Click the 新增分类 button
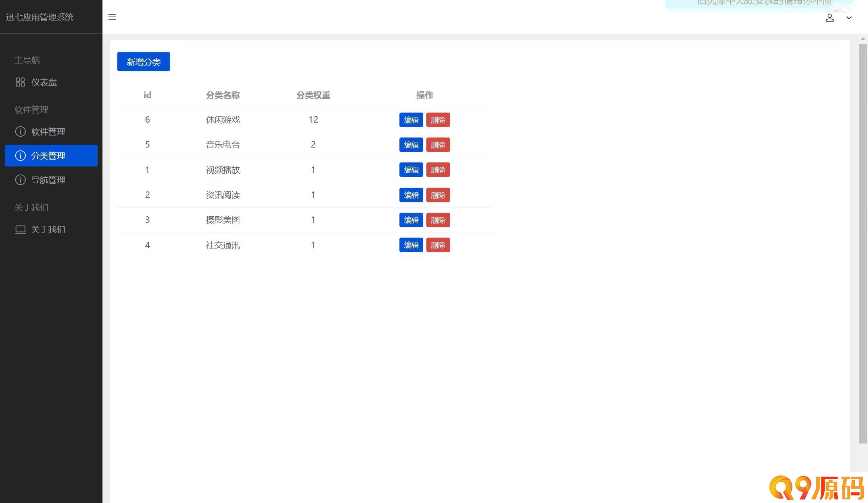The image size is (868, 503). pyautogui.click(x=143, y=62)
